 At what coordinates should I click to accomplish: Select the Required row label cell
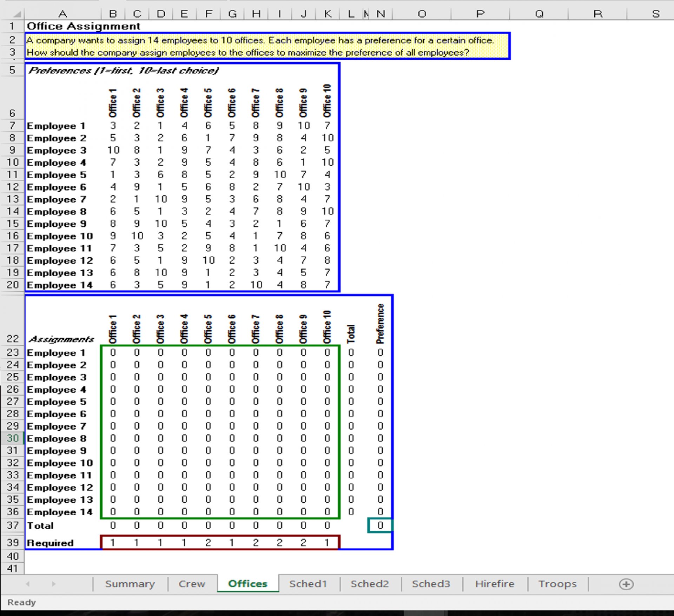(x=50, y=543)
